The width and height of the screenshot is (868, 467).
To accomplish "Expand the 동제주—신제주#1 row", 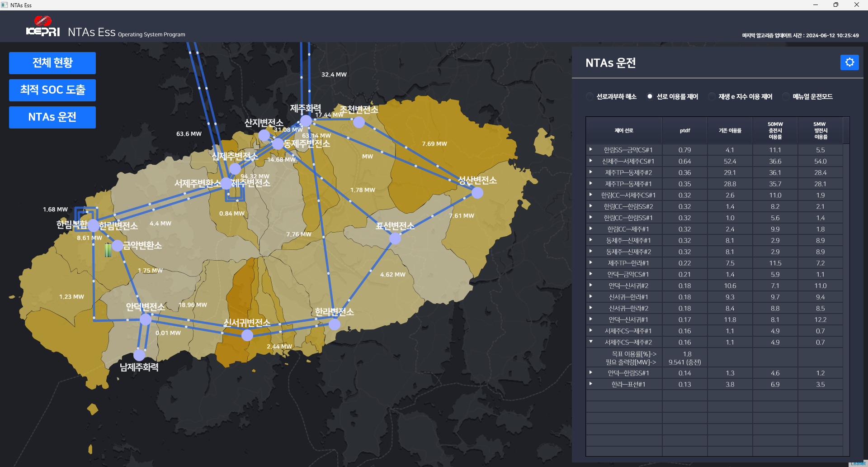I will (x=590, y=240).
